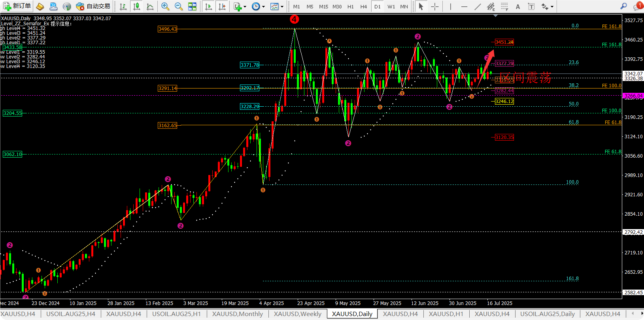Toggle the chart auto scroll icon
The width and height of the screenshot is (644, 320).
(208, 6)
